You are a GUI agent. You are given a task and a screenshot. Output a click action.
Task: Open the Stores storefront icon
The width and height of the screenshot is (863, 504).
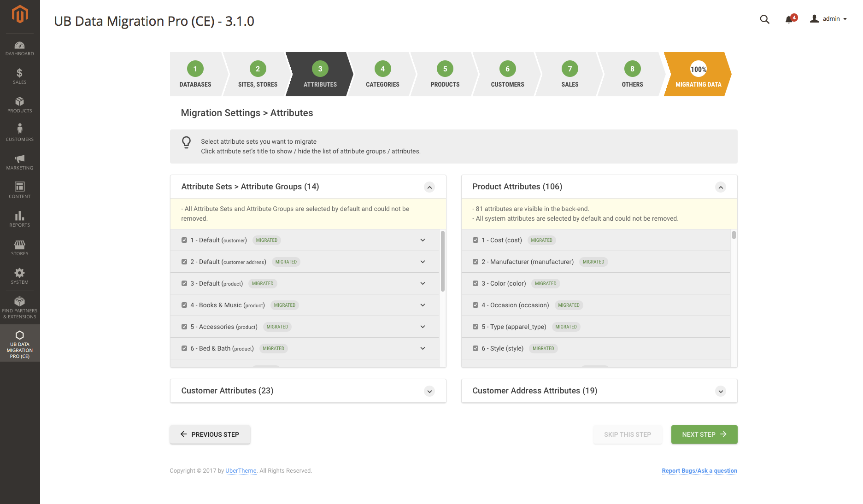click(x=20, y=245)
